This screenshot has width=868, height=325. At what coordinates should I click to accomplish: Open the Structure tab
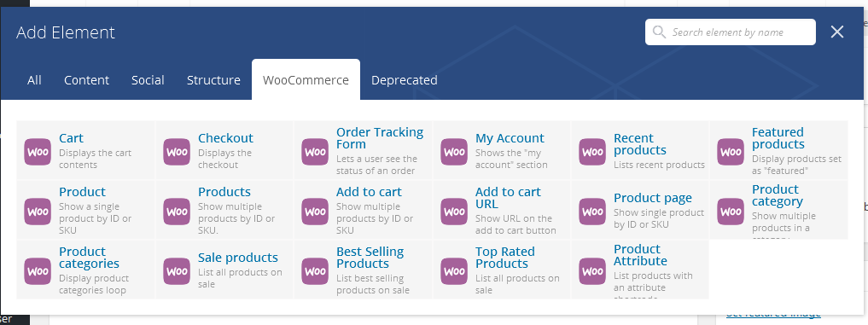tap(213, 79)
